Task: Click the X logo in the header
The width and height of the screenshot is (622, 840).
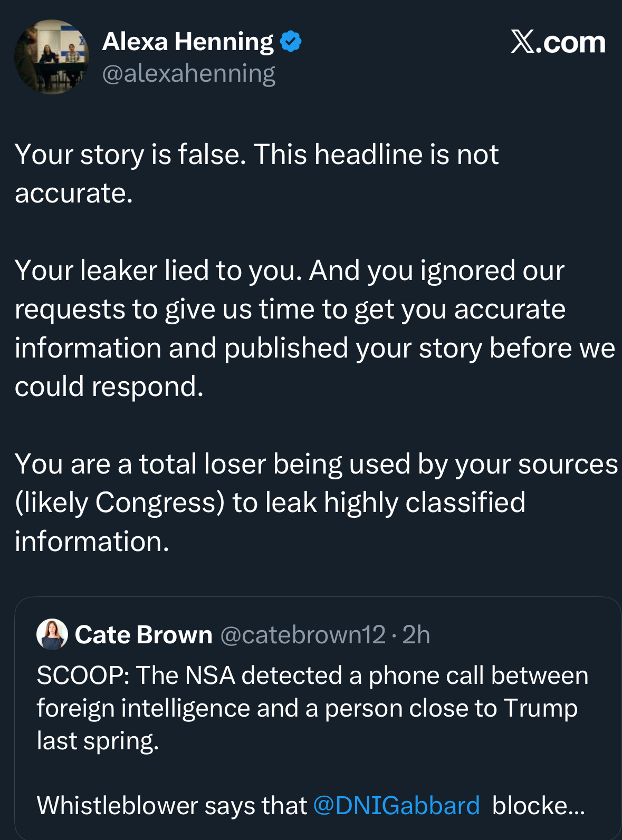Action: 522,42
